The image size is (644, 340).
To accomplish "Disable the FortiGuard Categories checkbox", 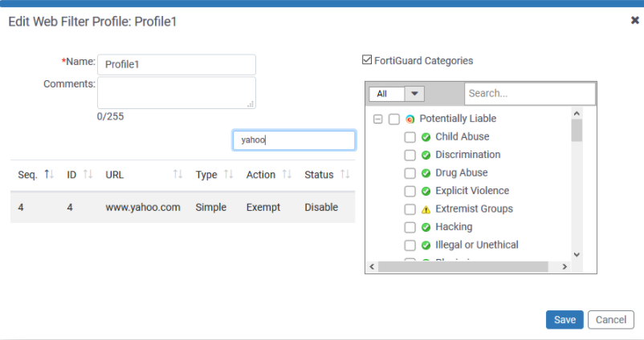I will pyautogui.click(x=367, y=60).
